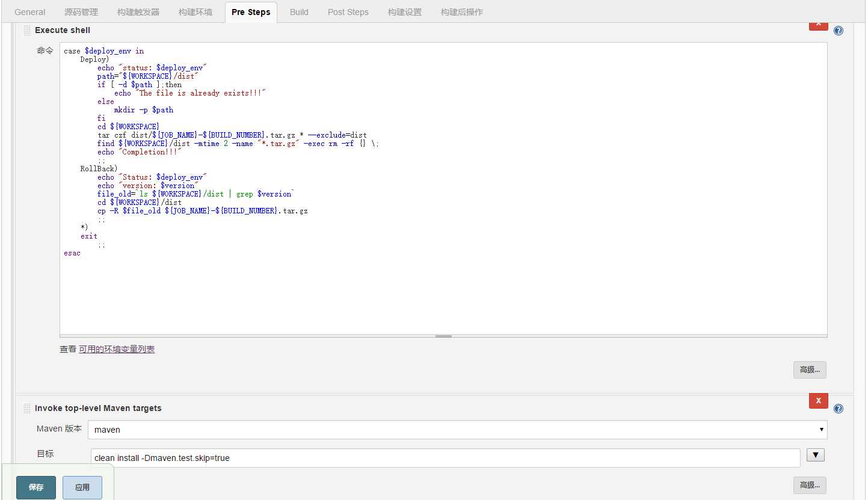Click the 保存 button
The width and height of the screenshot is (868, 500).
coord(36,487)
